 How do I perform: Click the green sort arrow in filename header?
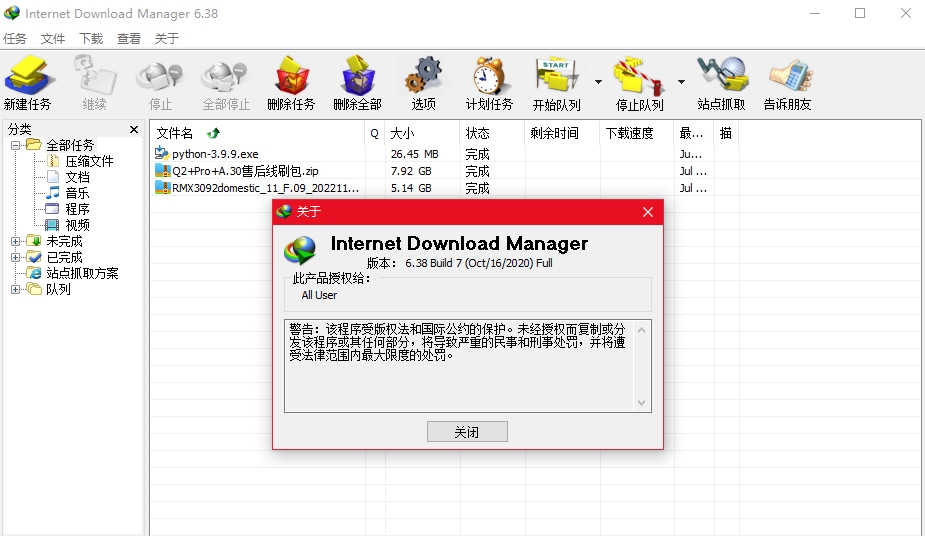(214, 133)
